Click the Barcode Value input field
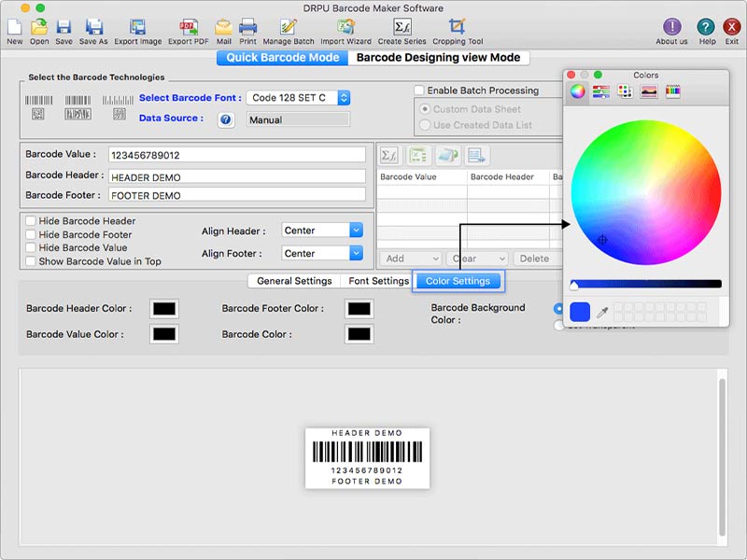Viewport: 747px width, 560px height. [x=236, y=155]
